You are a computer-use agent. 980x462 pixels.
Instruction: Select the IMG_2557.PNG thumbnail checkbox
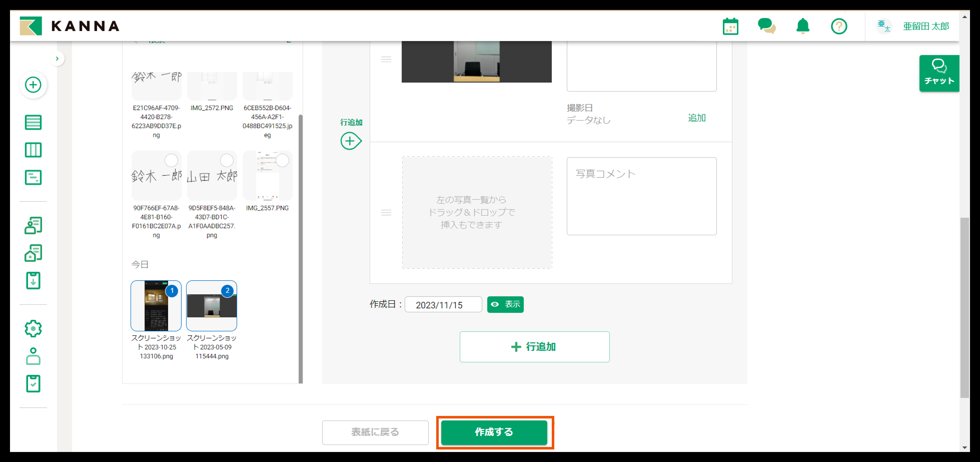pyautogui.click(x=282, y=161)
